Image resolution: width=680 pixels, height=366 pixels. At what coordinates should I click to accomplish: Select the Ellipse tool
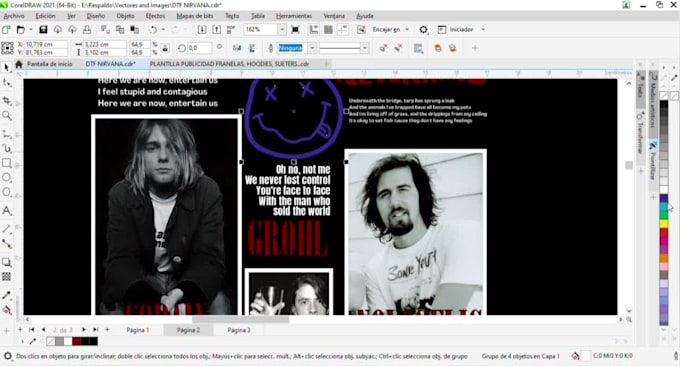click(7, 177)
